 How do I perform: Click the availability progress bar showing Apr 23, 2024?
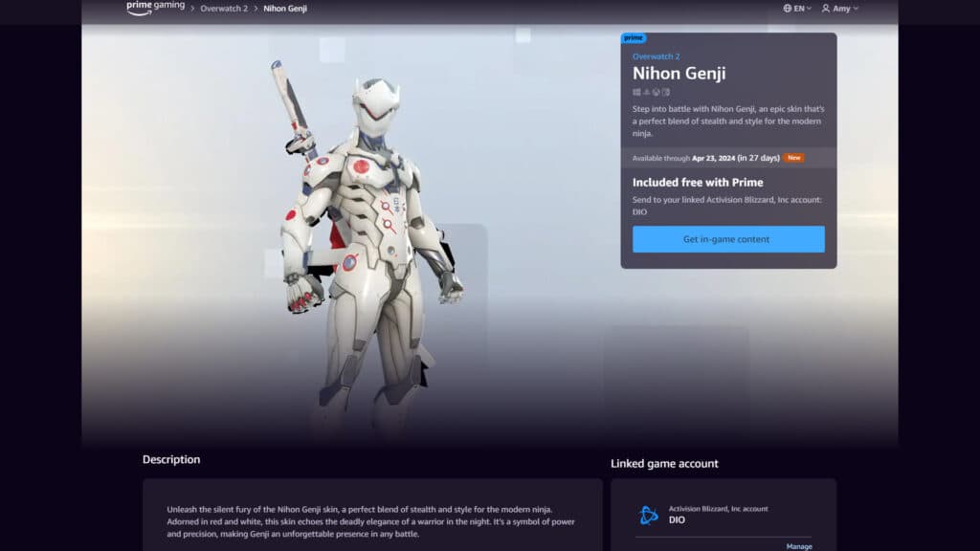708,158
